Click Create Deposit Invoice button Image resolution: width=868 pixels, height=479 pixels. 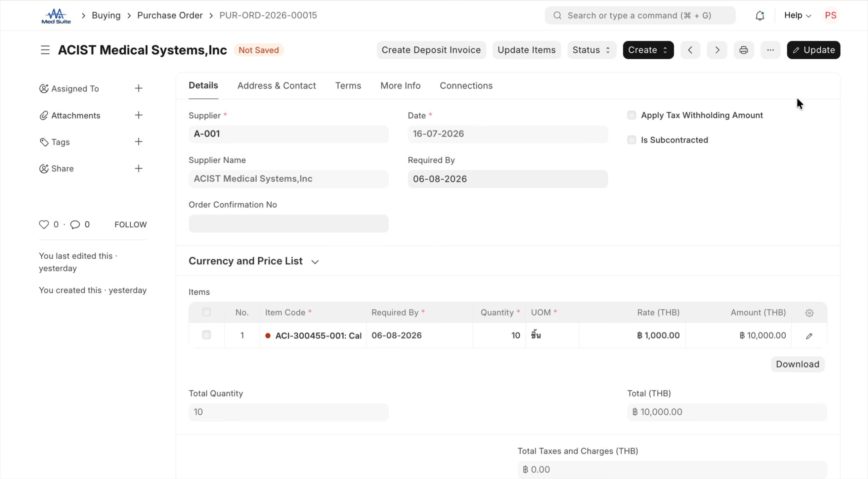[x=431, y=50]
